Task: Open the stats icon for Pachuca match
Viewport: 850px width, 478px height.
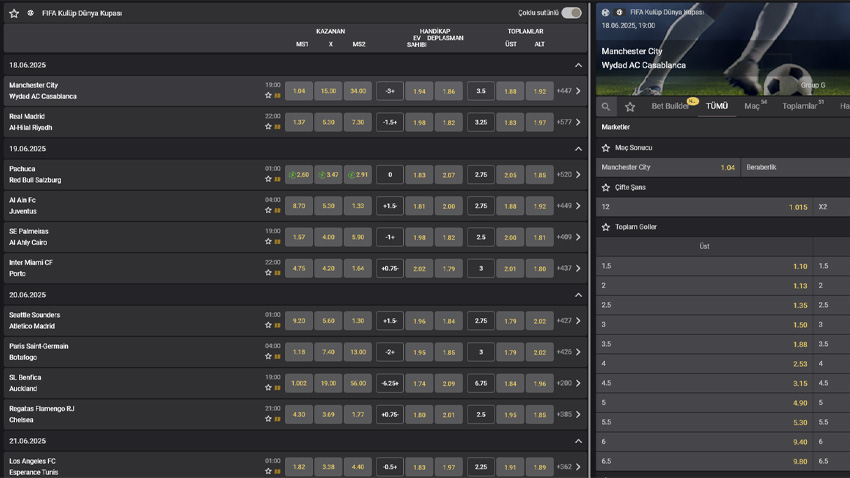Action: pyautogui.click(x=278, y=179)
